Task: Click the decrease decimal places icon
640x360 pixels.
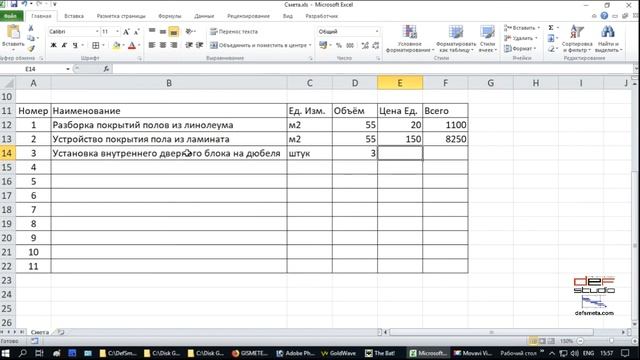Action: pos(376,45)
